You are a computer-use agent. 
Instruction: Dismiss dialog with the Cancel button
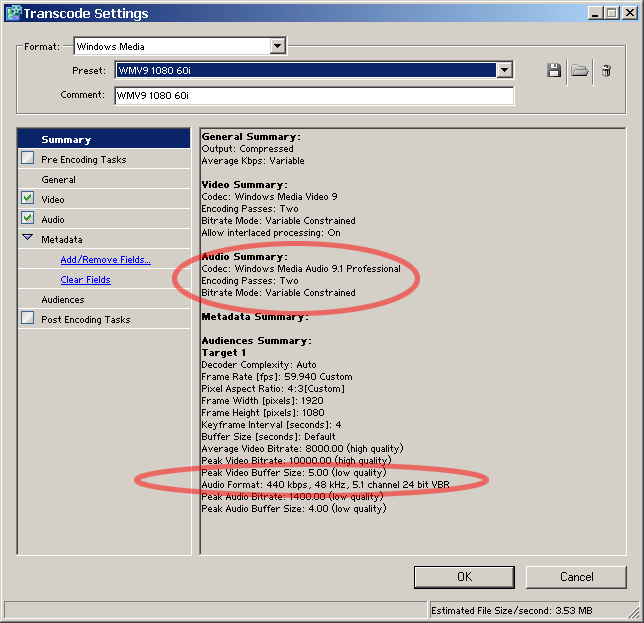click(576, 577)
